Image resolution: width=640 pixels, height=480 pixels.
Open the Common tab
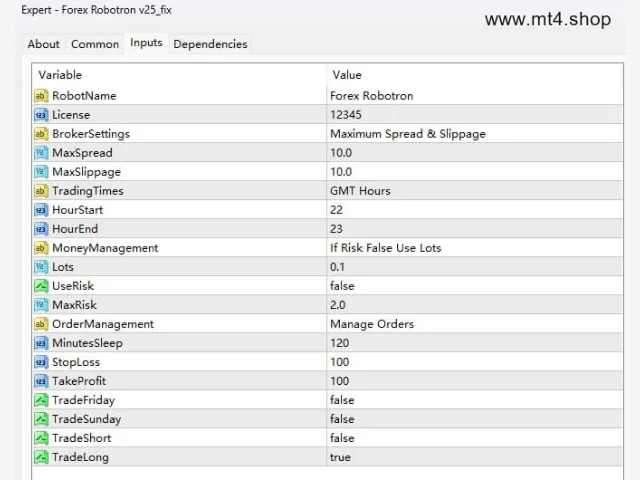[95, 44]
